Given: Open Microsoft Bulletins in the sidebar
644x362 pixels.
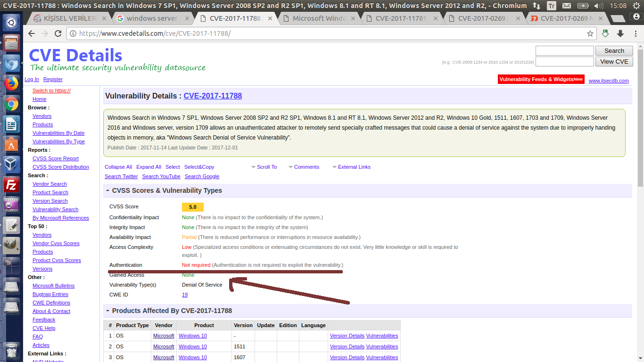Looking at the screenshot, I should pos(53,286).
